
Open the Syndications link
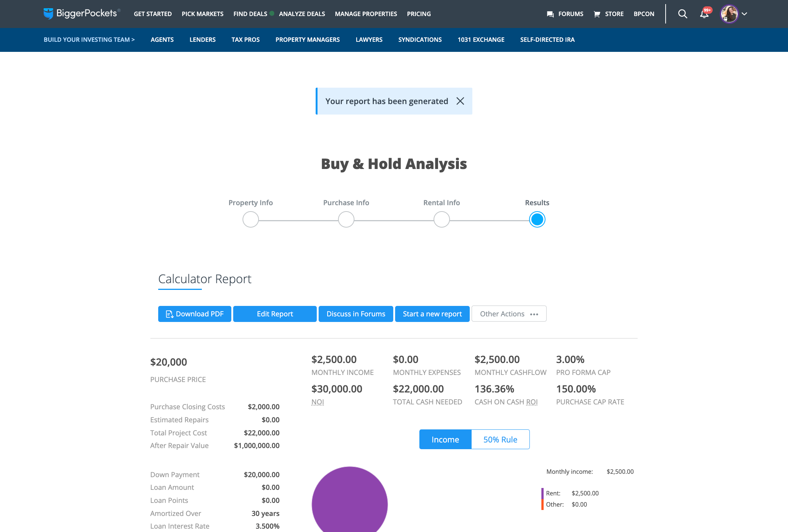[420, 40]
